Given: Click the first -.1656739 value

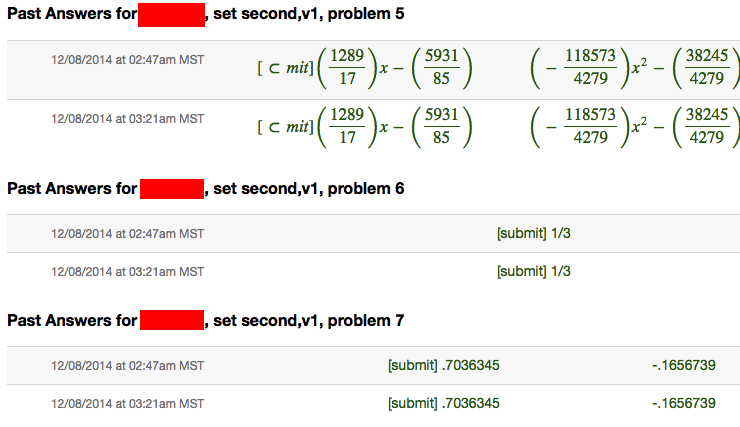Looking at the screenshot, I should (x=684, y=365).
